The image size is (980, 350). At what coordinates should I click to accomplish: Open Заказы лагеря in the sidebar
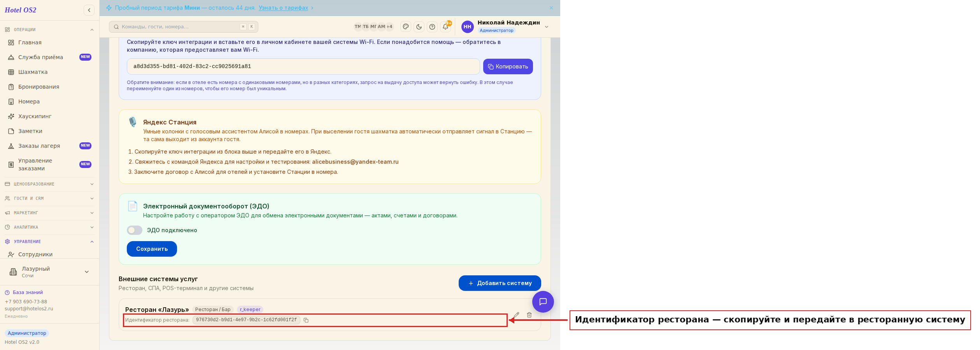coord(49,146)
